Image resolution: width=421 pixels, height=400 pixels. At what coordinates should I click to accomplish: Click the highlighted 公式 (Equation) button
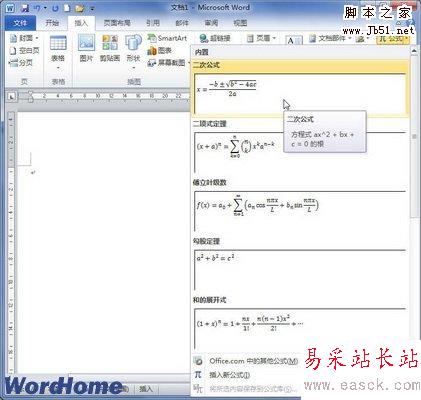393,39
